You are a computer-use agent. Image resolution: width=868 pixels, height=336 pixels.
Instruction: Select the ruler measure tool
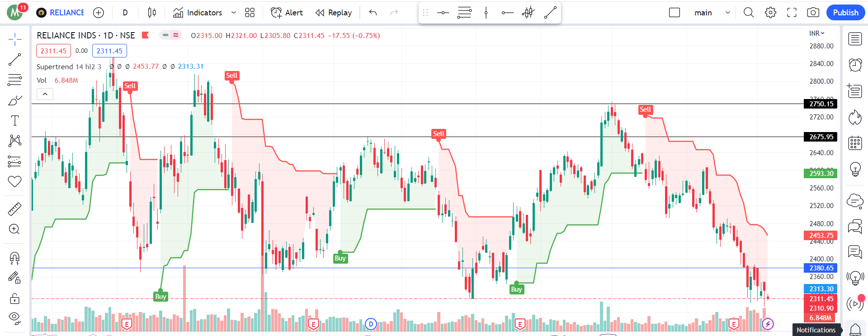(x=14, y=209)
